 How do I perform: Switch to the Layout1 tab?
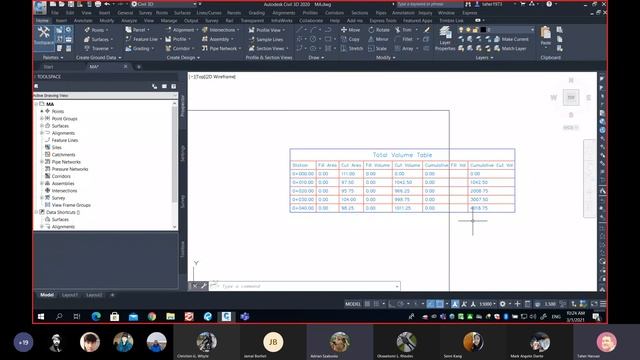point(70,295)
